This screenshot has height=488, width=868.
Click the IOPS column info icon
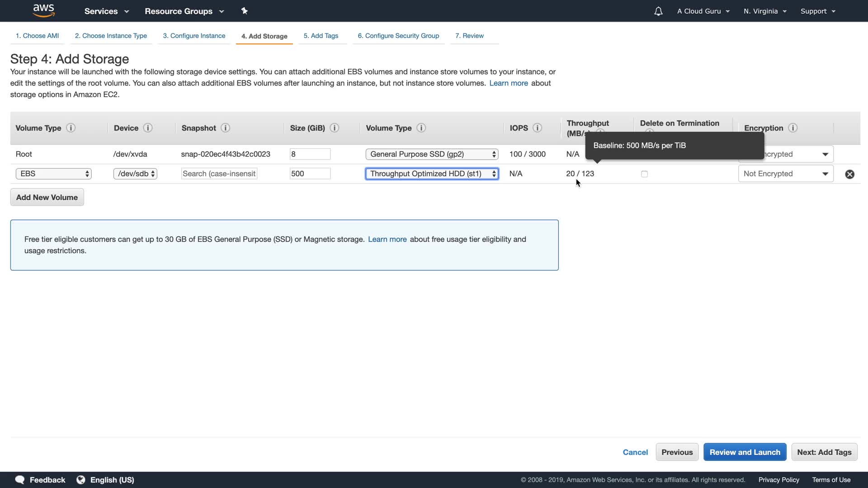point(537,128)
